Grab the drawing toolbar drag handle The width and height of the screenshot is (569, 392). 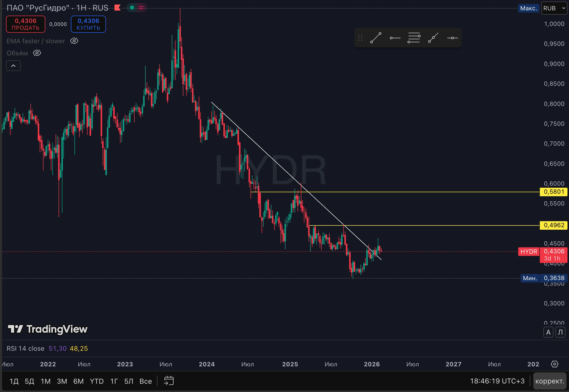tap(360, 38)
